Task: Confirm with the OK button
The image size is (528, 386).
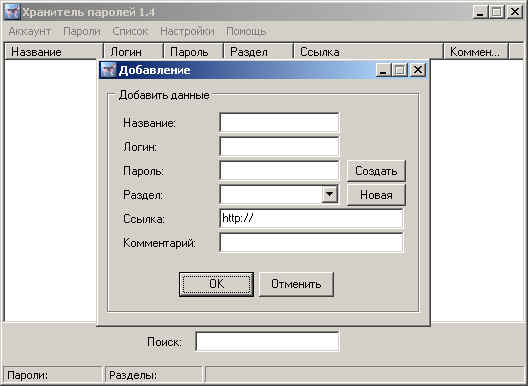Action: tap(216, 284)
